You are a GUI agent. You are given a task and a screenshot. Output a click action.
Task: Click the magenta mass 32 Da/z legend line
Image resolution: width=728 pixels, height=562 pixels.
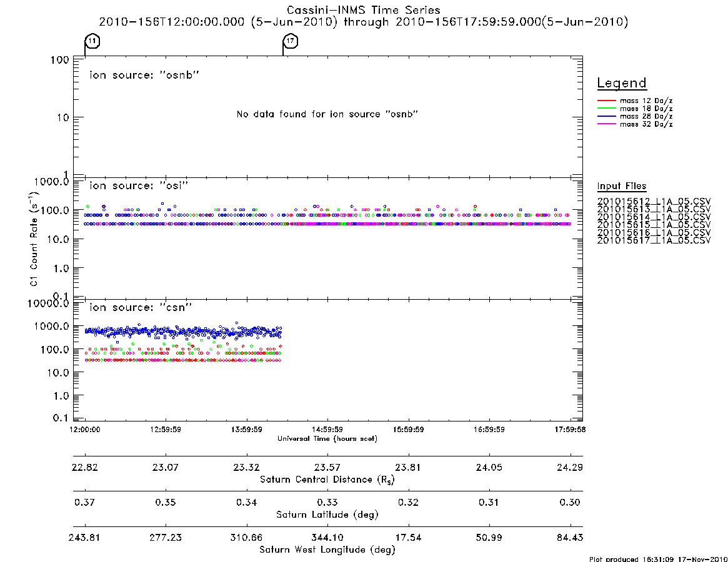(606, 124)
